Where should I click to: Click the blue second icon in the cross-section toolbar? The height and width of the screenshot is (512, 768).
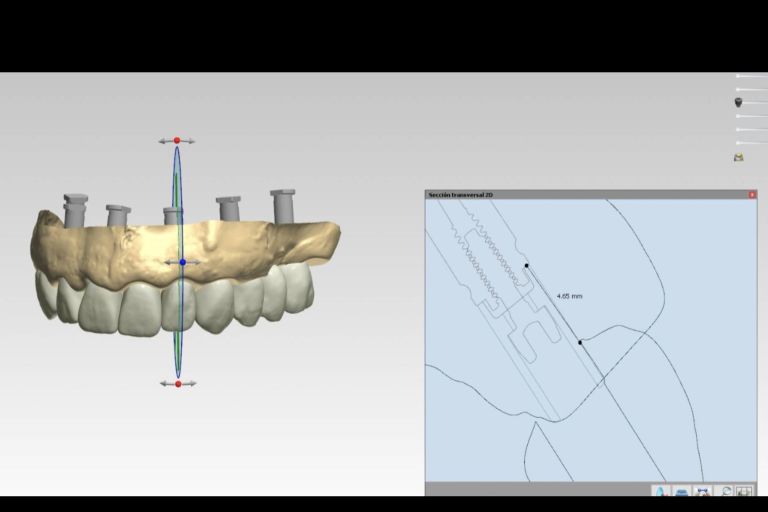681,491
